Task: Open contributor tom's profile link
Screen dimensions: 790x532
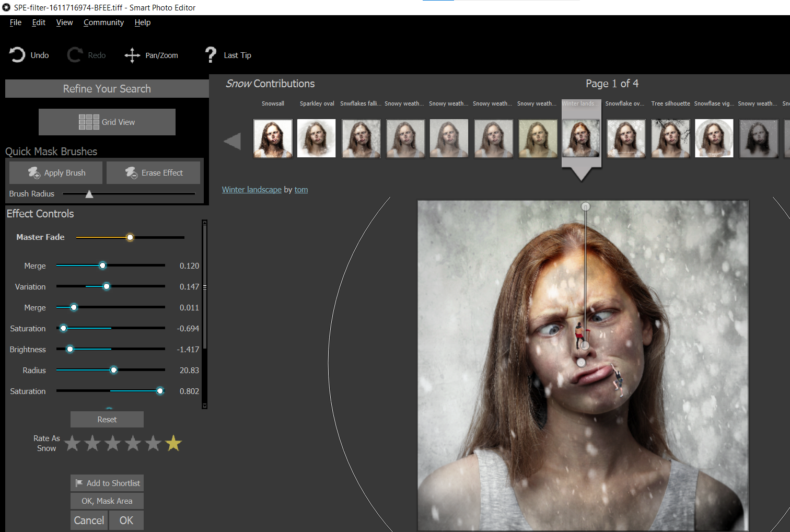Action: click(301, 189)
